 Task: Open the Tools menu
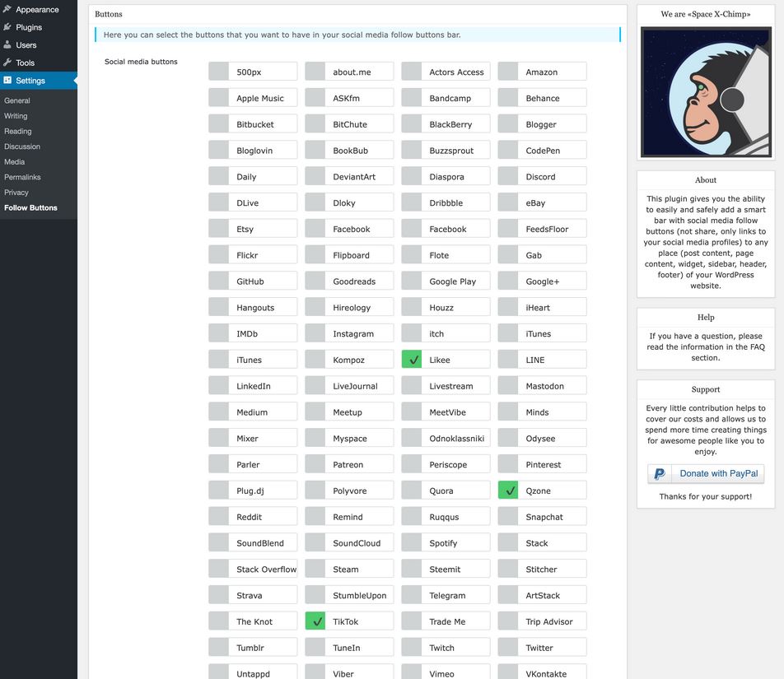click(39, 63)
